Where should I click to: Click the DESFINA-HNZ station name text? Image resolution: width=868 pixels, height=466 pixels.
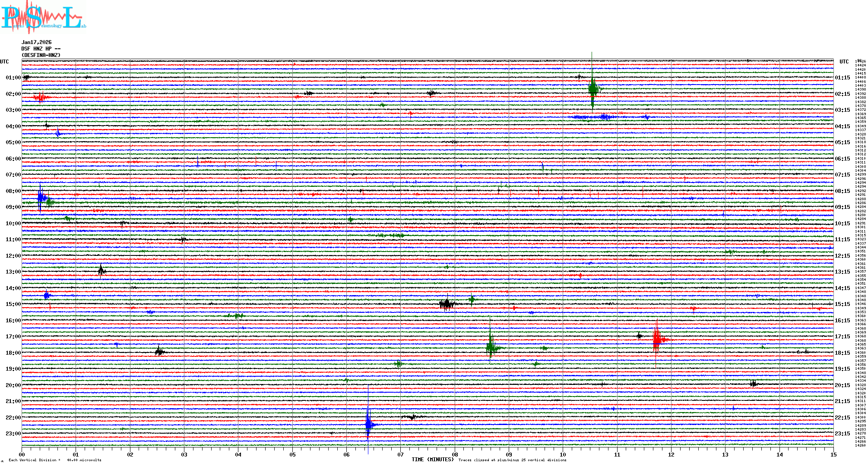click(x=41, y=55)
